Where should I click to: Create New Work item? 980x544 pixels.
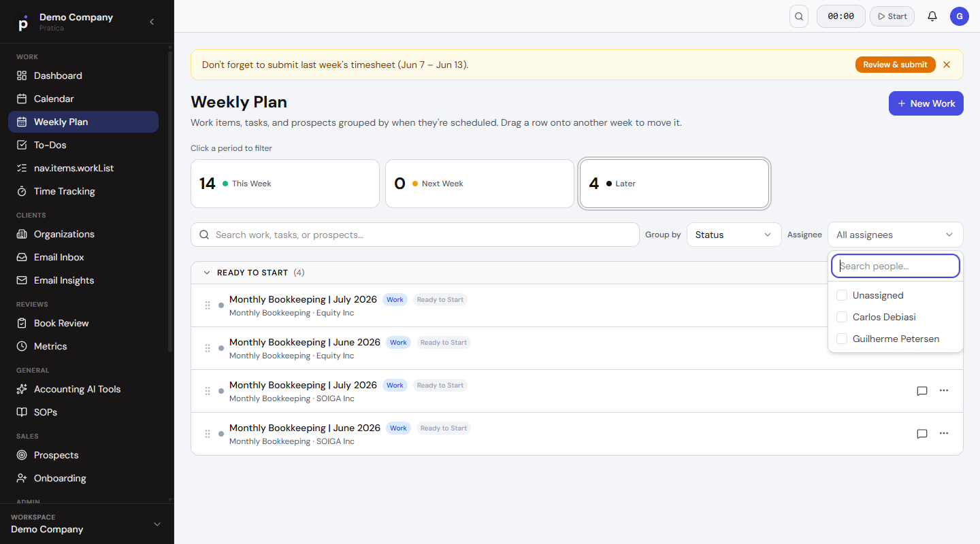point(926,103)
